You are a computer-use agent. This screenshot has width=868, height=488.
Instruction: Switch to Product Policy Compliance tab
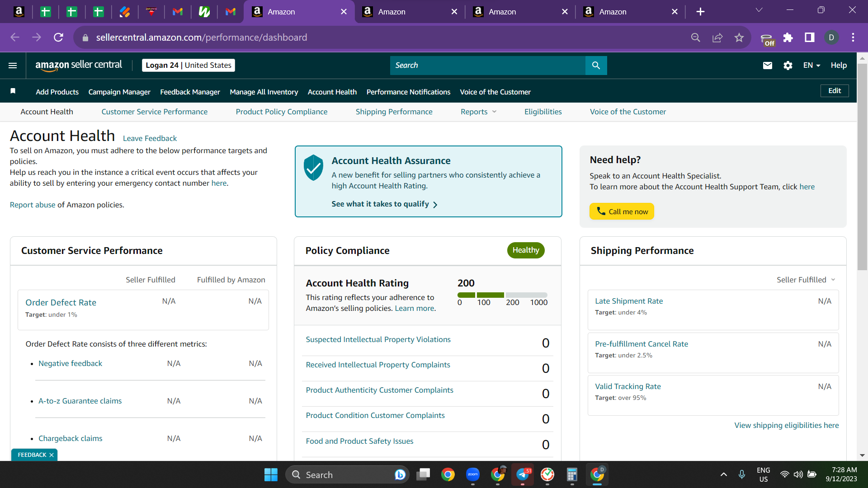(x=282, y=112)
